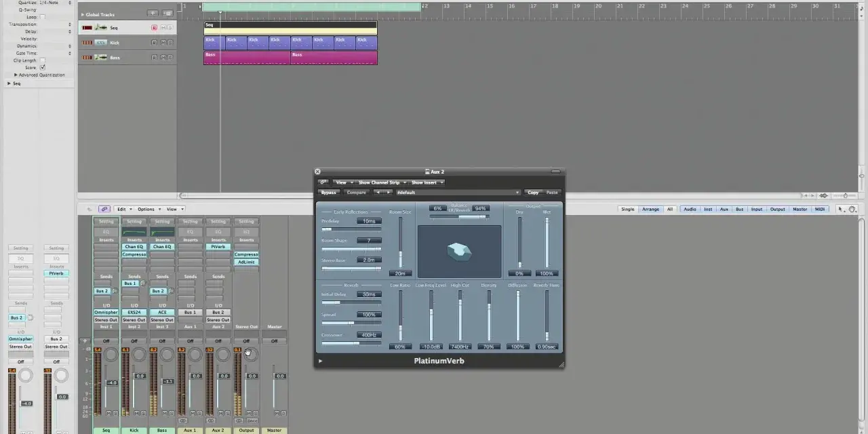Click the 3D room shape display in PlatinumVerb

[460, 252]
